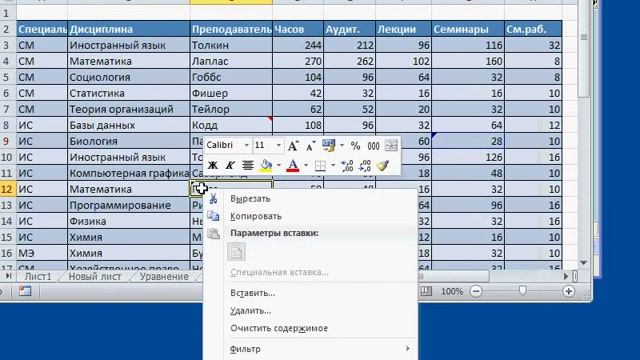
Task: Open the fill color dropdown arrow
Action: pos(279,165)
